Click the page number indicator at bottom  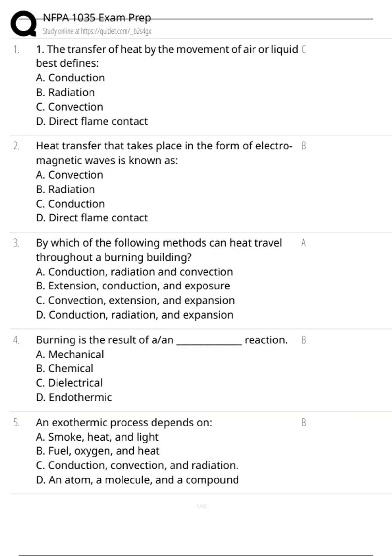point(201,506)
